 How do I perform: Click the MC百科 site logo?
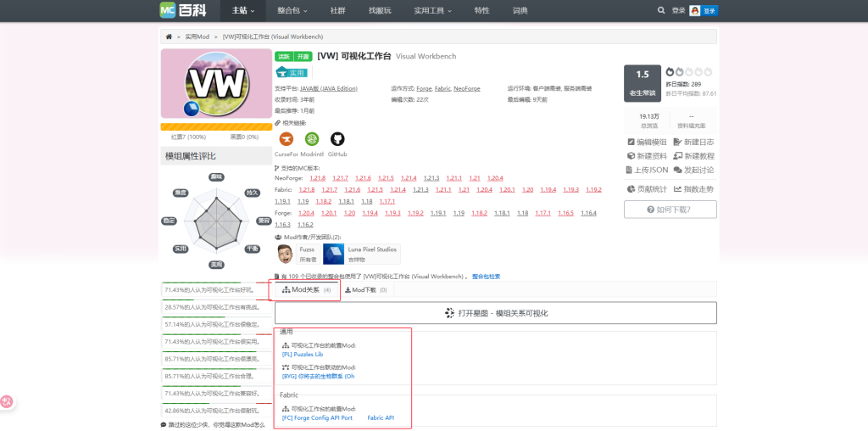coord(182,10)
